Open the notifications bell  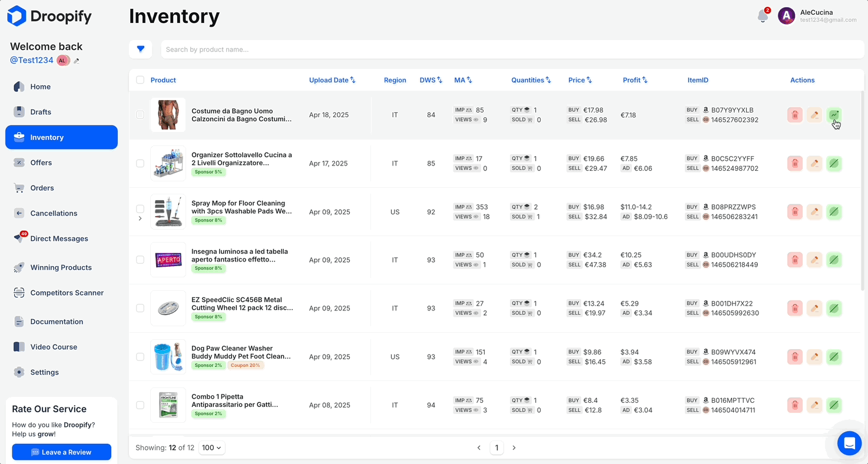(763, 16)
